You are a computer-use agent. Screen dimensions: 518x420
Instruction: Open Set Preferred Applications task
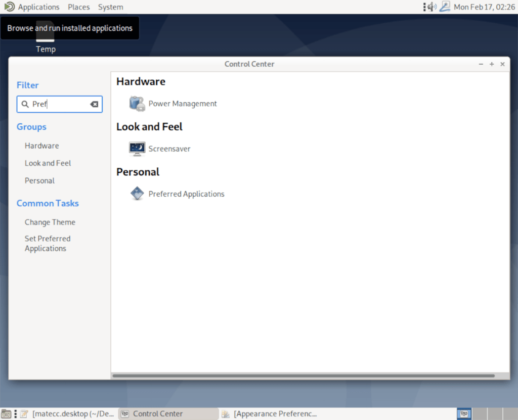(47, 243)
